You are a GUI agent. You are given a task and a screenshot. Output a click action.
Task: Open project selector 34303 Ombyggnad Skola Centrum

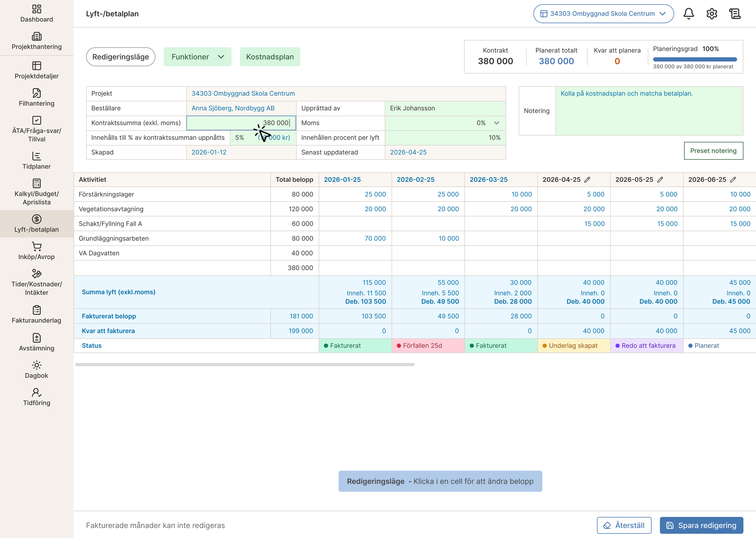coord(603,14)
